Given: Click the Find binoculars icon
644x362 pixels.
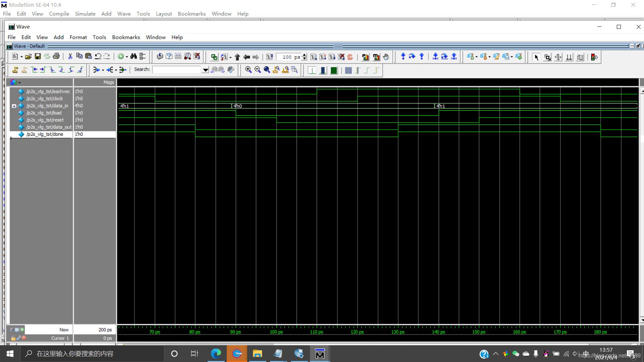Looking at the screenshot, I should [x=133, y=57].
